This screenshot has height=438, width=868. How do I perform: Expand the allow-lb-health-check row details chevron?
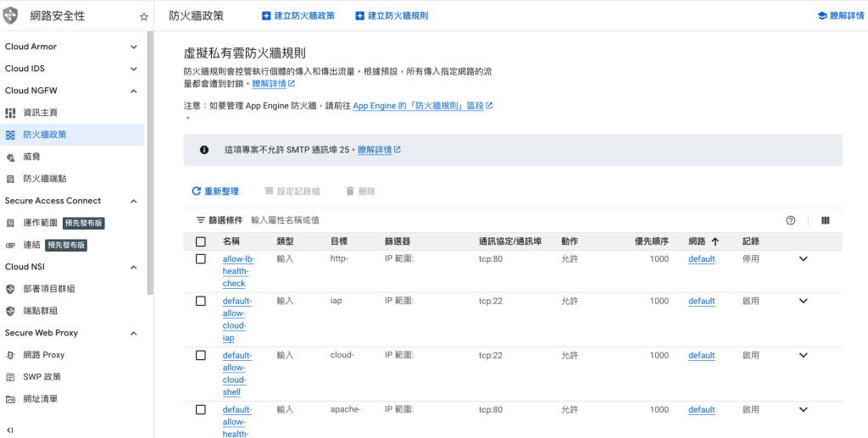point(804,259)
